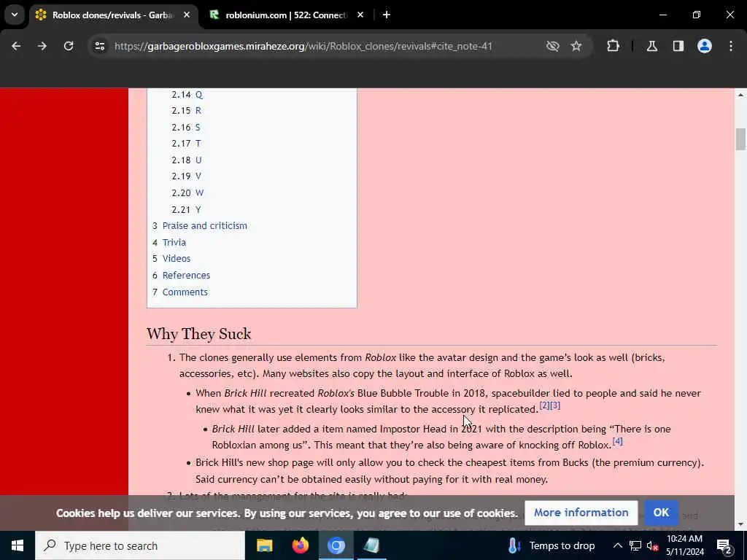Click the tracking protection eye icon
Viewport: 747px width, 560px height.
click(x=552, y=46)
